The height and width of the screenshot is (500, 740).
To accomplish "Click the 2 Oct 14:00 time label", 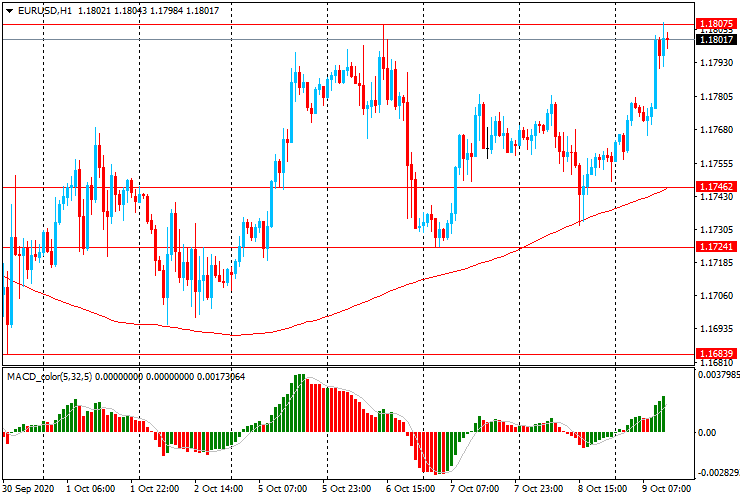I will coord(219,489).
